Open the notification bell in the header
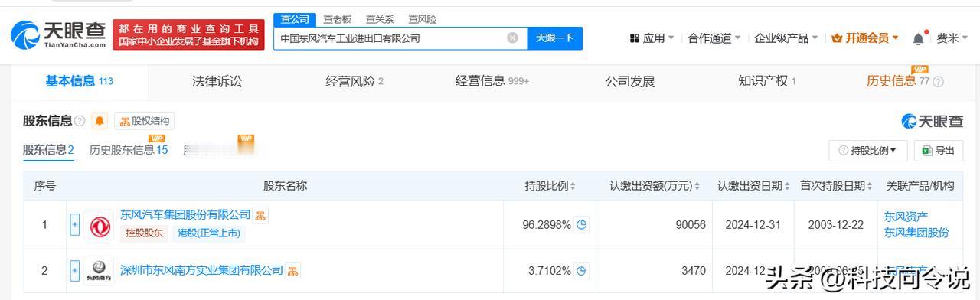This screenshot has height=300, width=980. (918, 38)
